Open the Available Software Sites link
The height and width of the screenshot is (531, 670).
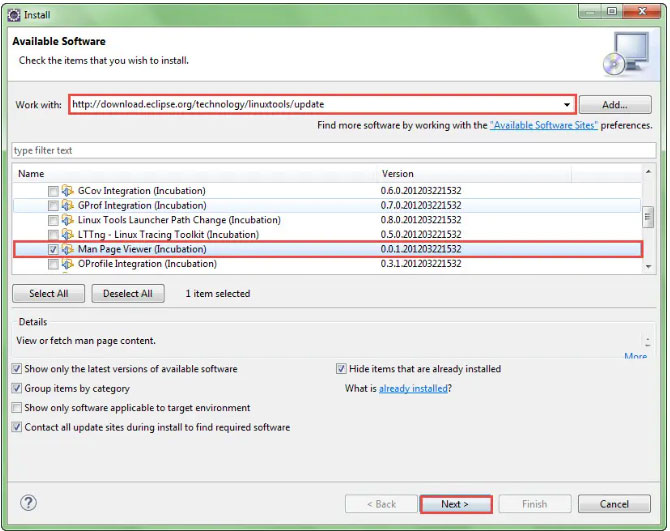click(x=543, y=126)
